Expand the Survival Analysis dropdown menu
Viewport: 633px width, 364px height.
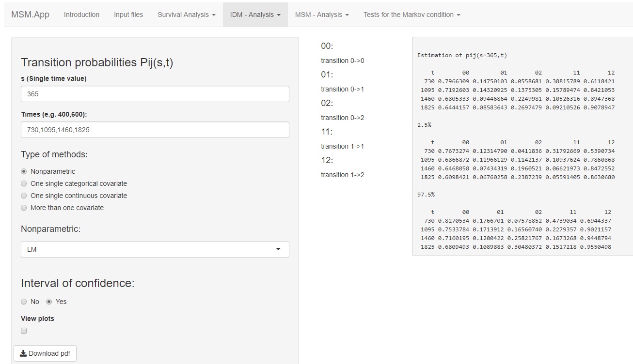tap(187, 15)
